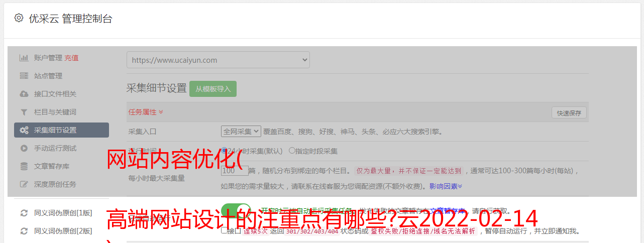The width and height of the screenshot is (644, 243).
Task: Click the 优采云 管理控制台 title
Action: click(70, 19)
